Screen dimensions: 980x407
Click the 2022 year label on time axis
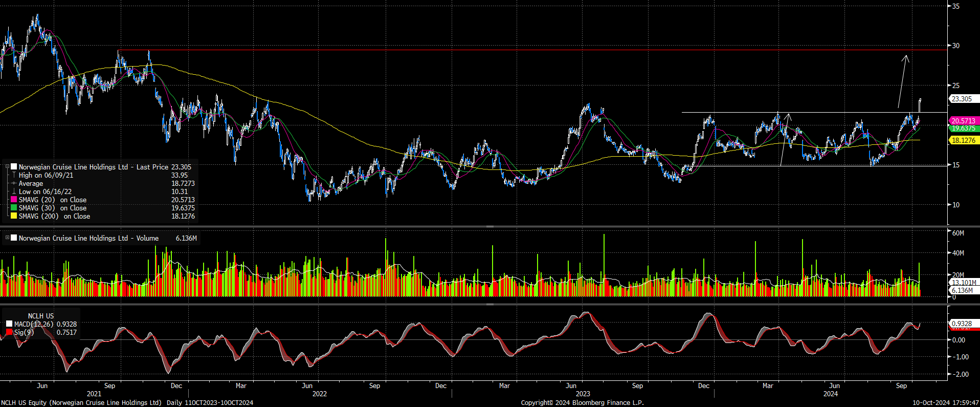pyautogui.click(x=320, y=394)
